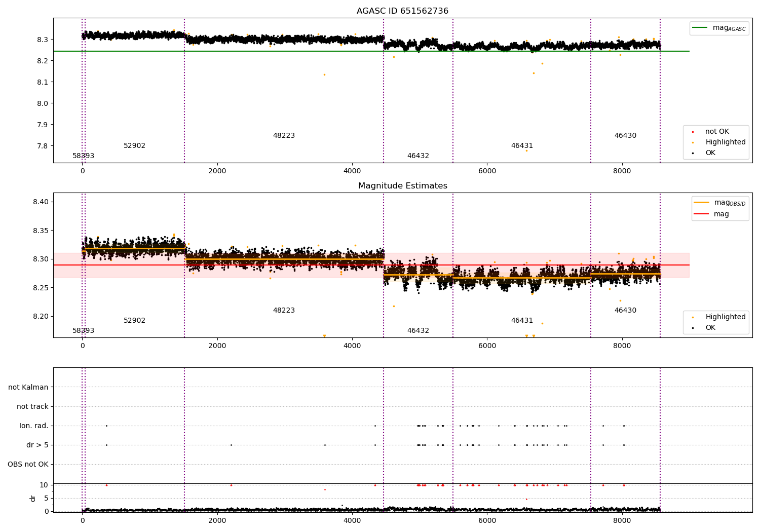Screen dimensions: 760x532
Task: Click the "dr > 5" row label
Action: tap(37, 445)
